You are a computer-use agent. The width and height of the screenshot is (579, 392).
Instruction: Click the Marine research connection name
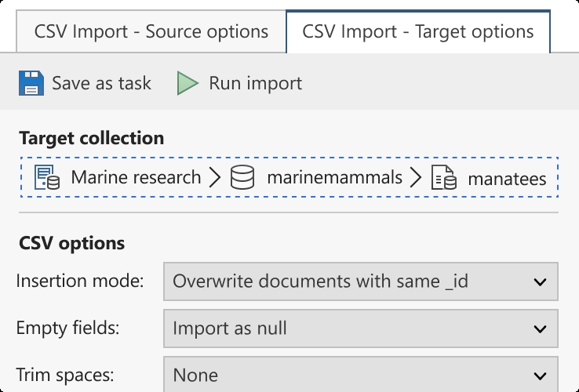pyautogui.click(x=136, y=177)
